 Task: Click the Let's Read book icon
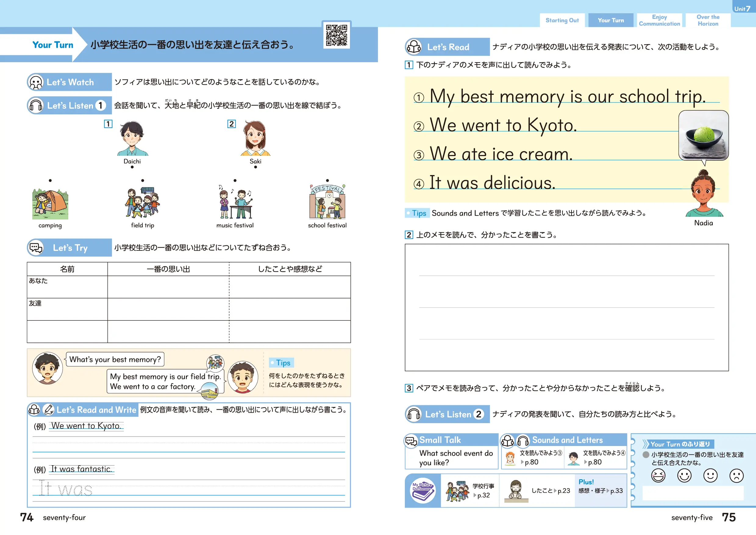click(x=414, y=47)
